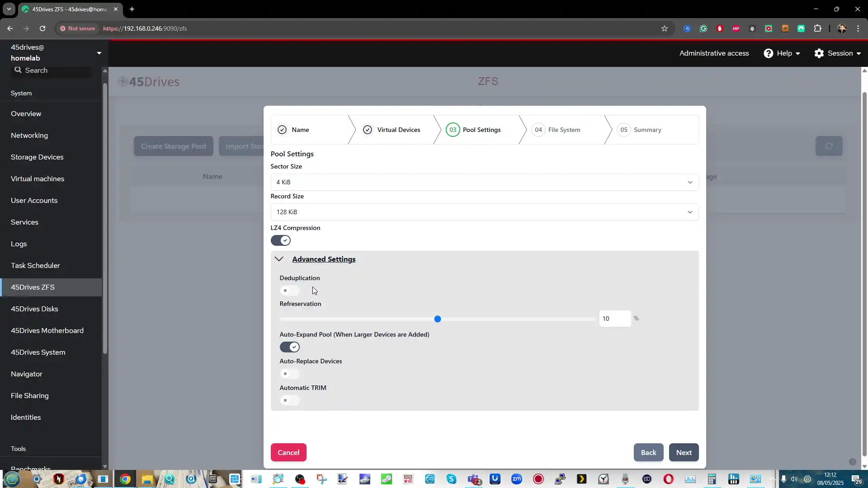The image size is (868, 488).
Task: Open Logs in the sidebar
Action: (x=51, y=244)
